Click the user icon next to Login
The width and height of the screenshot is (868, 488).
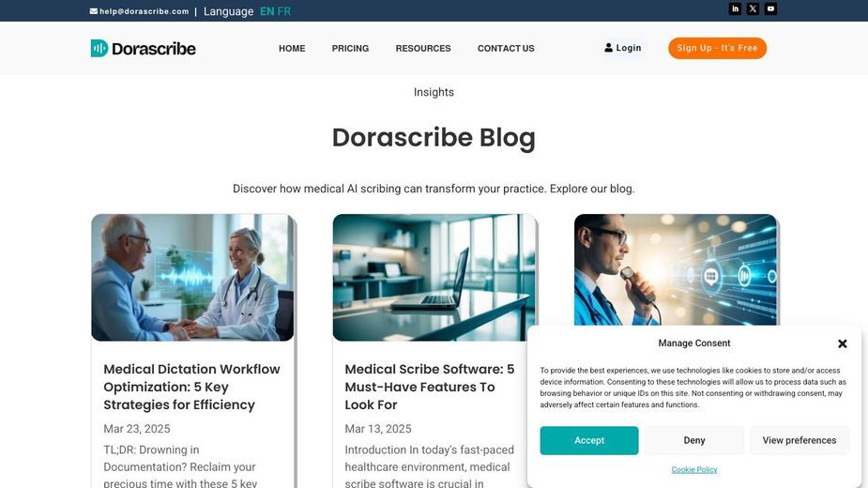pyautogui.click(x=608, y=48)
